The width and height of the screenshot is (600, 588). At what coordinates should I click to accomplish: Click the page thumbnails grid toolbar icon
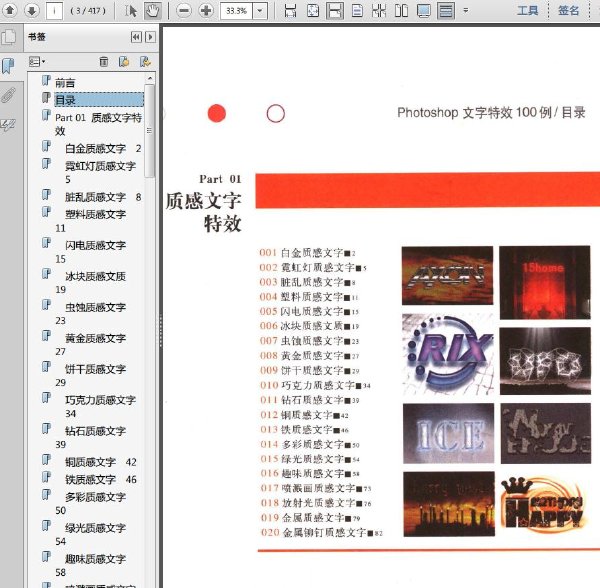(379, 11)
